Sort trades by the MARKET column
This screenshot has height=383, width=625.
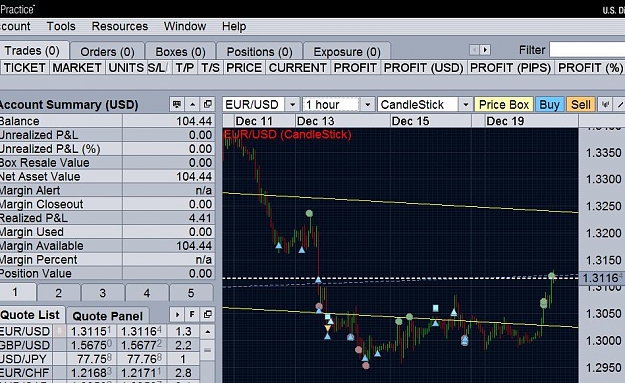(77, 67)
